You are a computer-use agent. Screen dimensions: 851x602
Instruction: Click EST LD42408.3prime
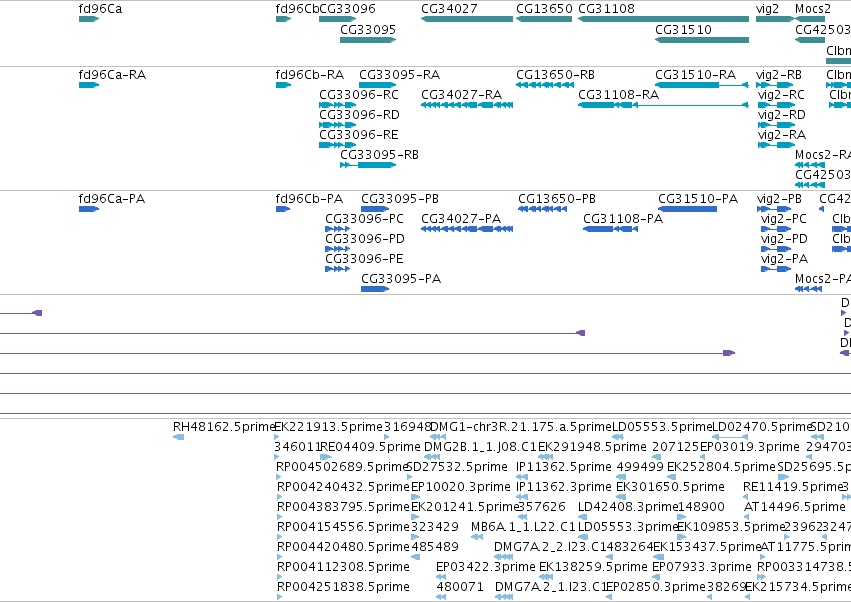[x=583, y=517]
